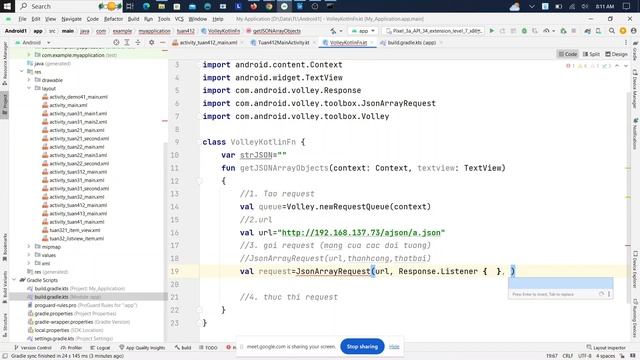Image resolution: width=640 pixels, height=360 pixels.
Task: Click Hide link on sharing bar
Action: tap(394, 347)
